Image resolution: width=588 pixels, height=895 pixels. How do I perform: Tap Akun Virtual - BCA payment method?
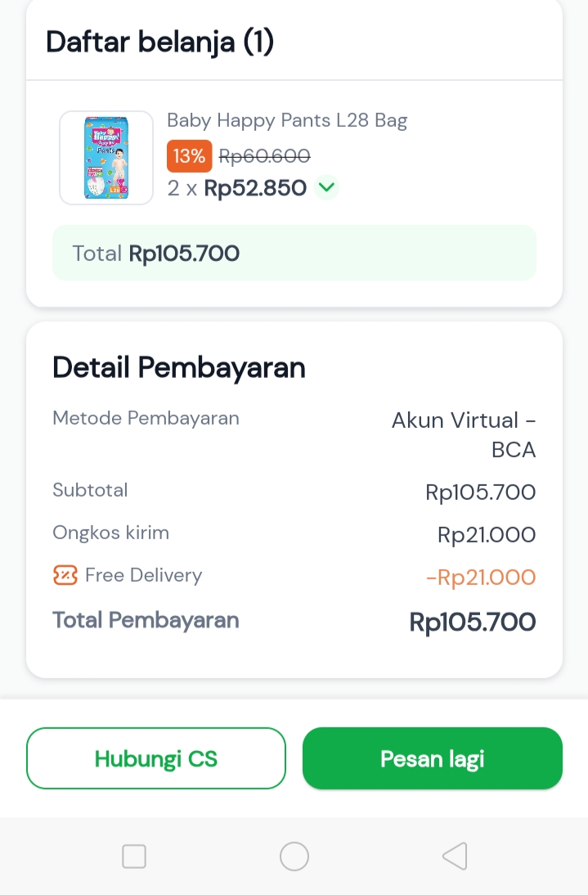point(464,434)
